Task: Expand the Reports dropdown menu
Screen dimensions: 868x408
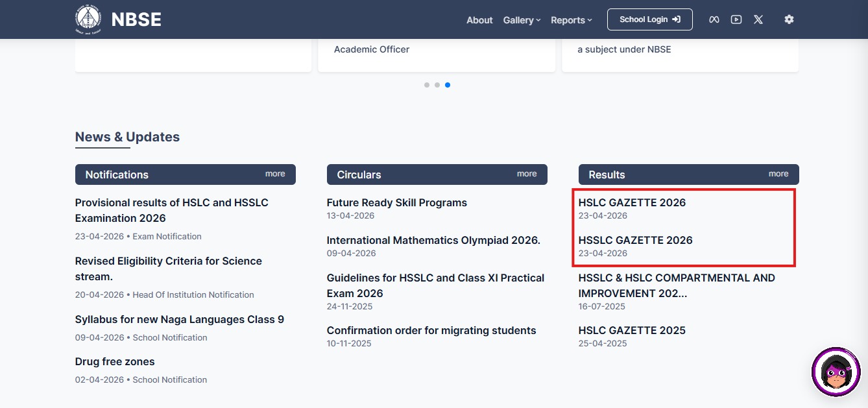Action: [571, 20]
